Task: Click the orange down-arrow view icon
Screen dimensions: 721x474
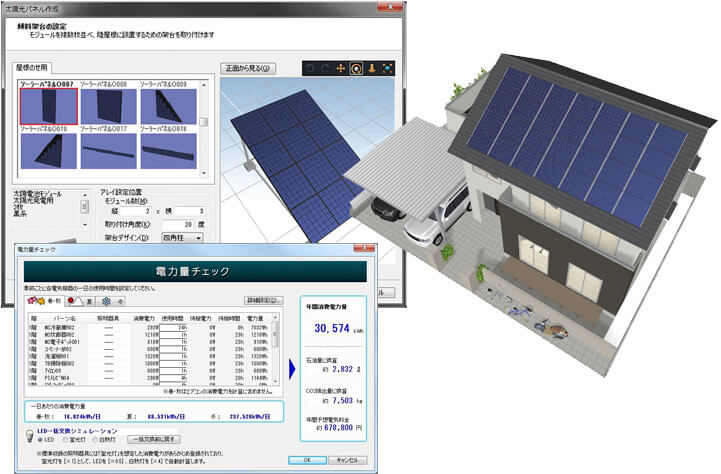Action: coord(370,69)
